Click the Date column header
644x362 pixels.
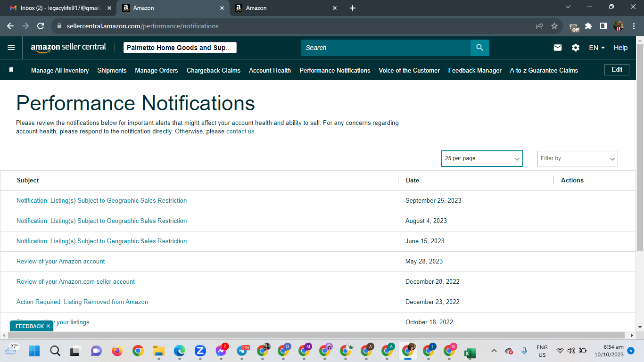tap(413, 180)
